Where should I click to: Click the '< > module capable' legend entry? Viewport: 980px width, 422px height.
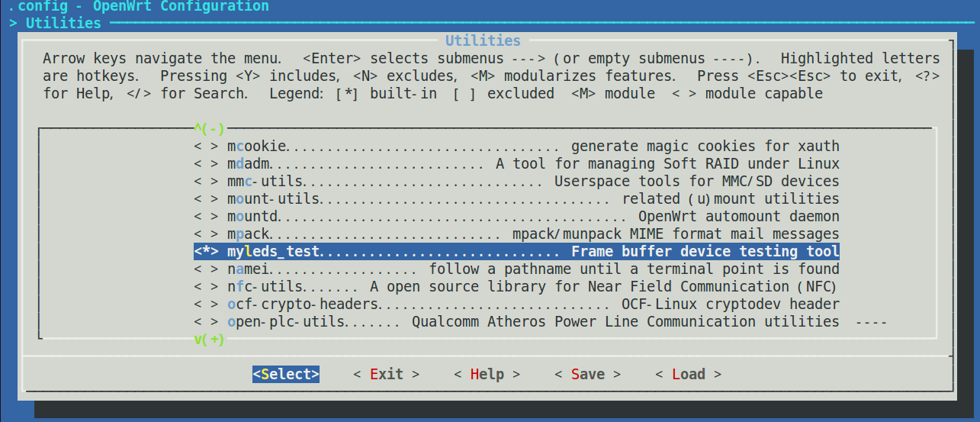[x=747, y=93]
